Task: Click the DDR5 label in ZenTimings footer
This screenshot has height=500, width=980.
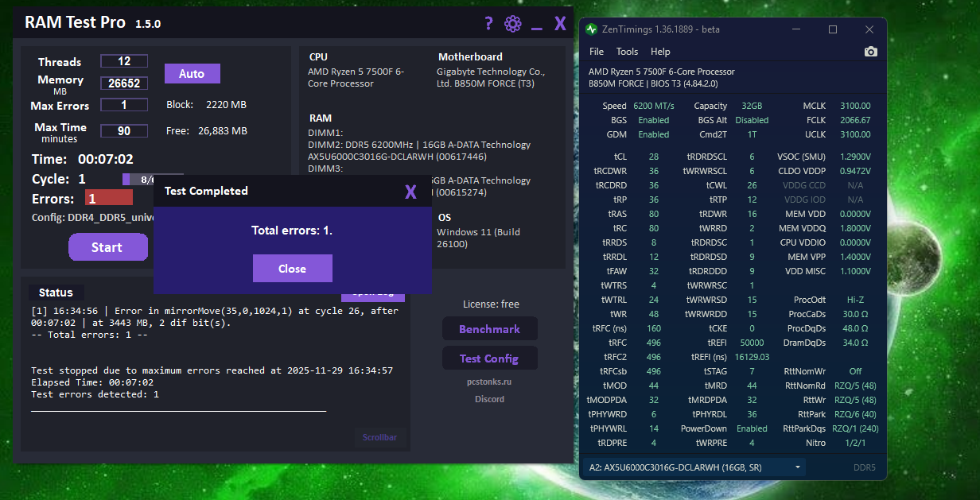Action: (865, 467)
